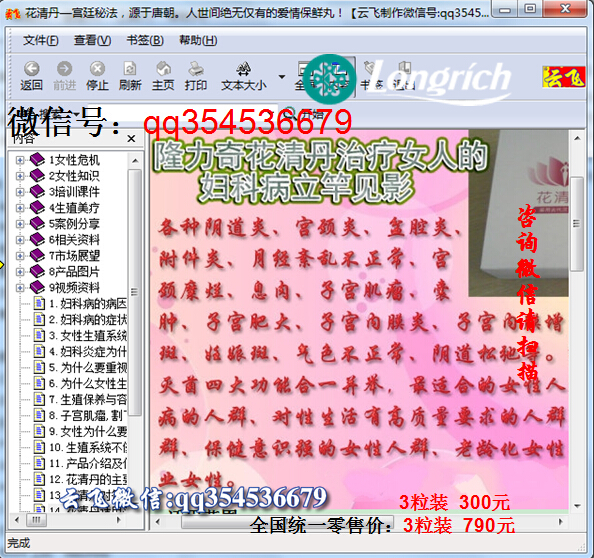Click the contents tree vertical scrollbar thumb
This screenshot has width=594, height=558.
(x=134, y=292)
